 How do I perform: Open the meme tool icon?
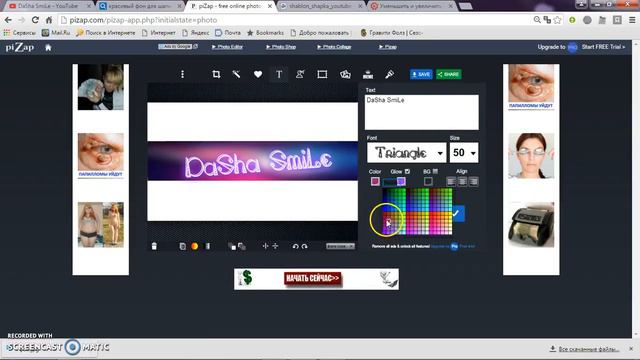tap(368, 74)
